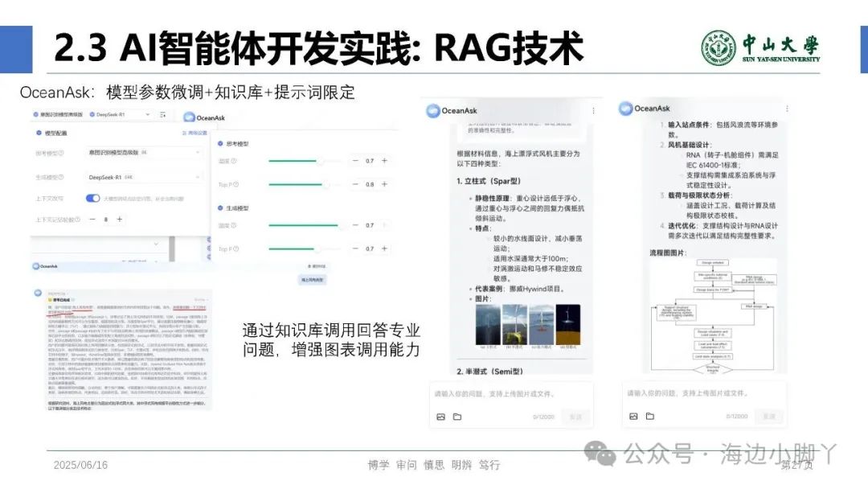The height and width of the screenshot is (489, 868).
Task: Click the 生成模型 Top P slider track
Action: (305, 249)
